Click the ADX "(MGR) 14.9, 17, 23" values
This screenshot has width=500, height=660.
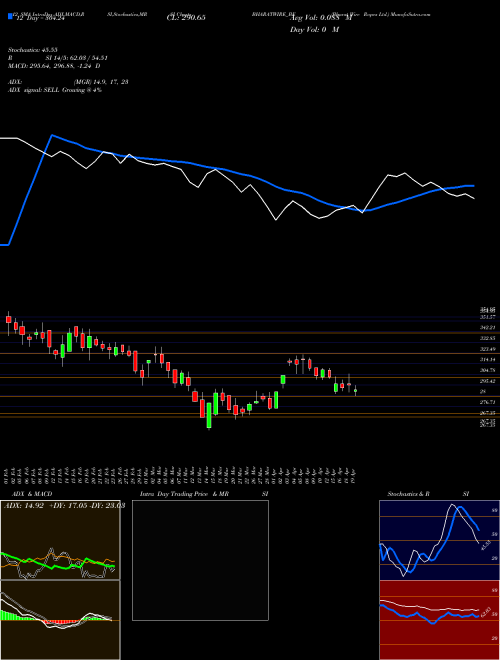[101, 82]
